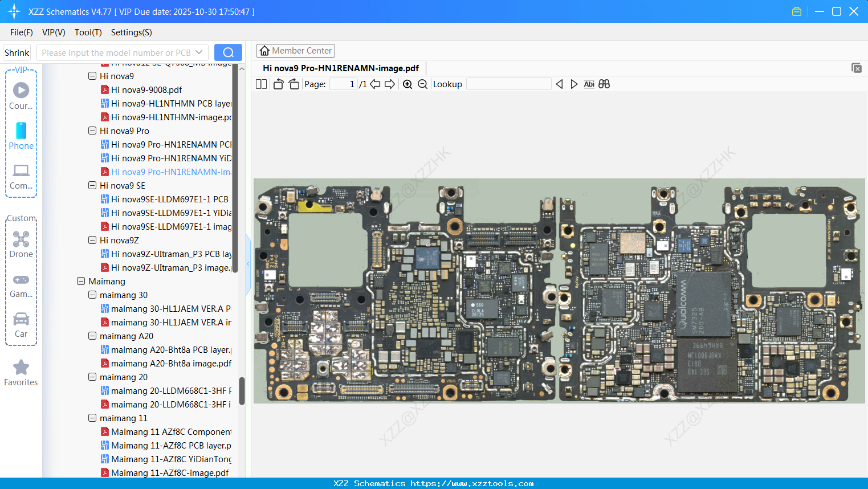Go to next page arrow
The height and width of the screenshot is (489, 868).
click(x=390, y=84)
